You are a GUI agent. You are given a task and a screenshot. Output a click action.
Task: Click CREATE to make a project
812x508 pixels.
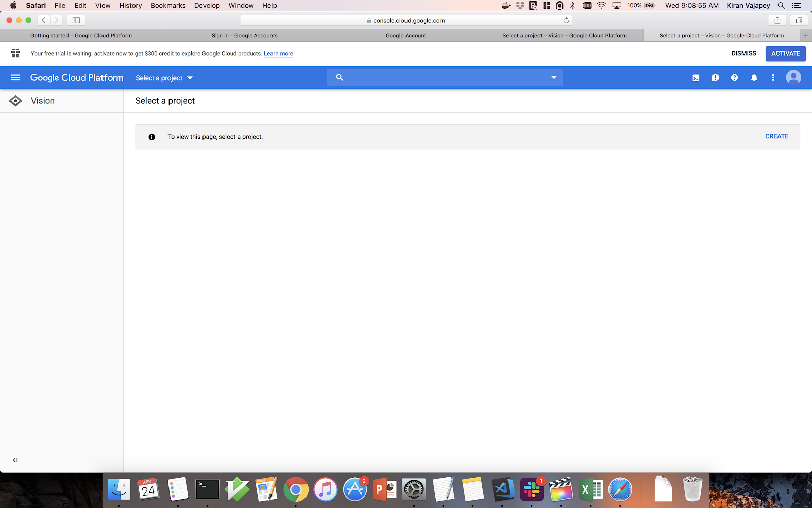[x=776, y=136]
